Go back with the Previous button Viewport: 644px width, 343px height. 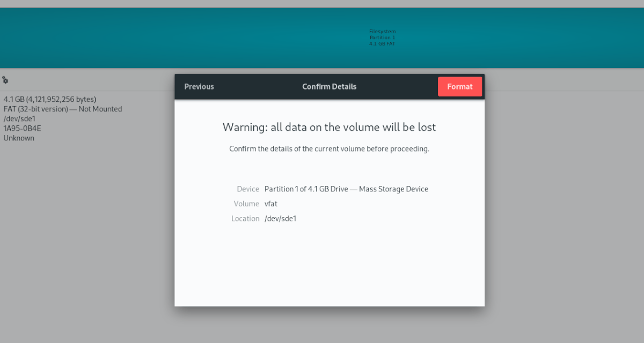(199, 87)
